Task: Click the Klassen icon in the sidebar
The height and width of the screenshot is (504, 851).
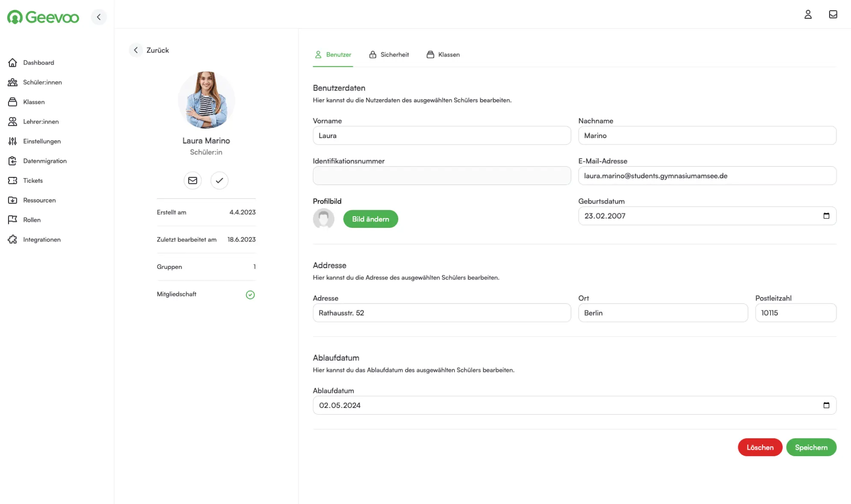Action: pyautogui.click(x=13, y=102)
